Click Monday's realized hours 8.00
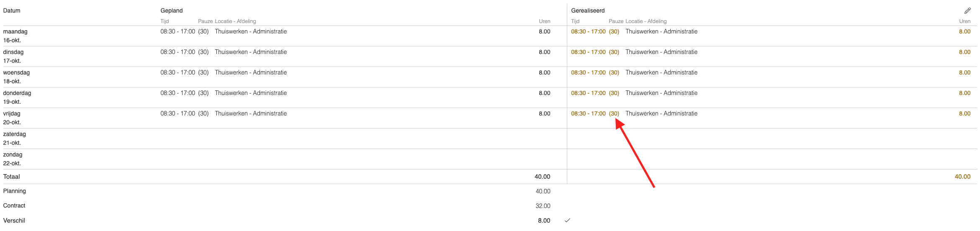980x231 pixels. [965, 31]
